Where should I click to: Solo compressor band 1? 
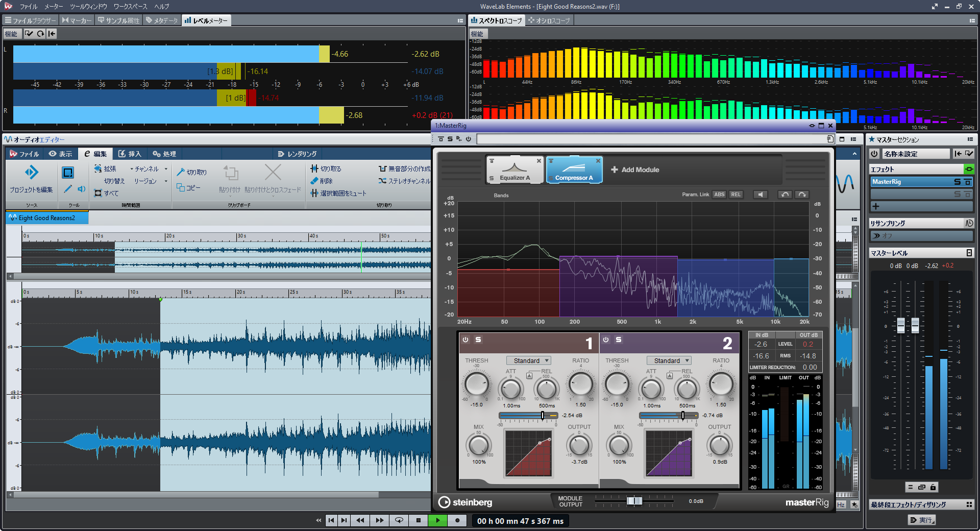[478, 340]
